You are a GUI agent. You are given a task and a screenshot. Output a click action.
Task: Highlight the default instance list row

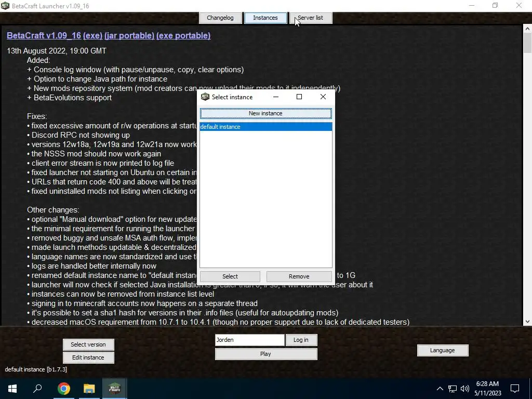coord(265,127)
